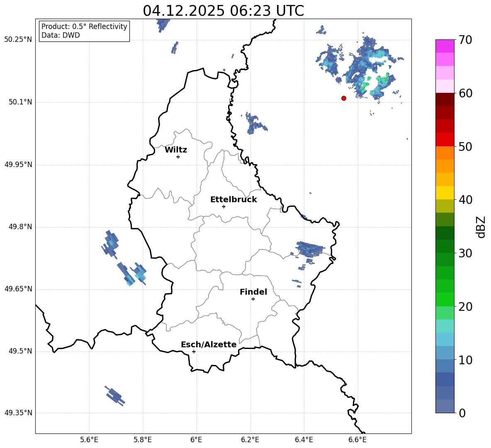The image size is (491, 448).
Task: Click the 50.1°N latitude label
Action: pos(21,102)
